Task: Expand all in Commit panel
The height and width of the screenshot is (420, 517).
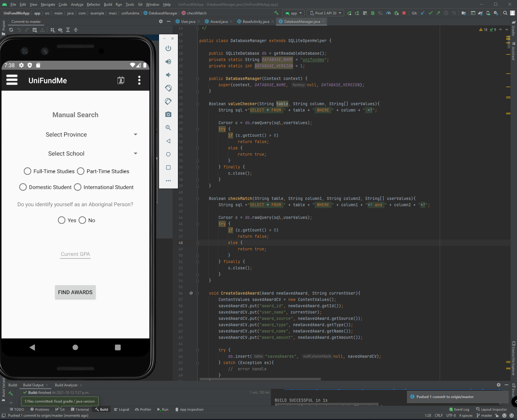Action: pyautogui.click(x=68, y=30)
